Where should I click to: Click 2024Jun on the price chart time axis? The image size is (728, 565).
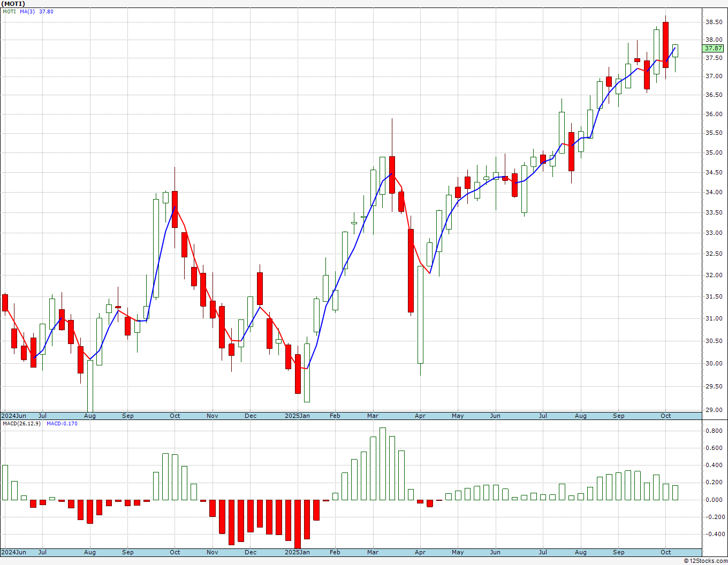point(13,416)
